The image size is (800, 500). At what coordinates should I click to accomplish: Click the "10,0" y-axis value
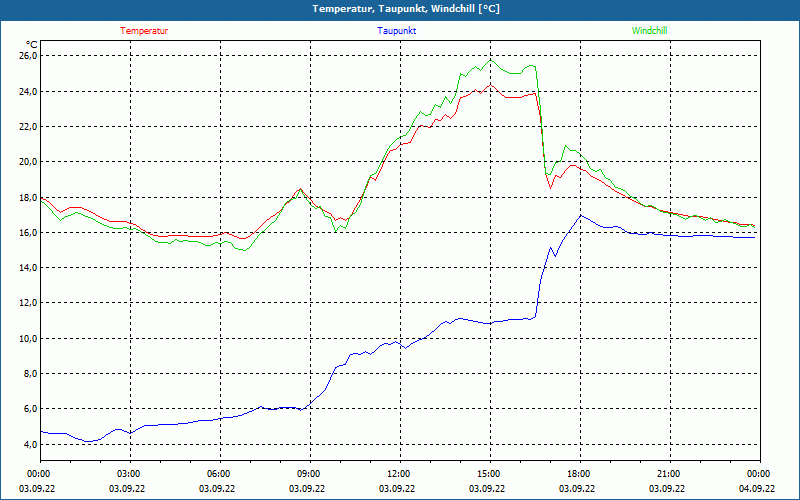pos(28,339)
